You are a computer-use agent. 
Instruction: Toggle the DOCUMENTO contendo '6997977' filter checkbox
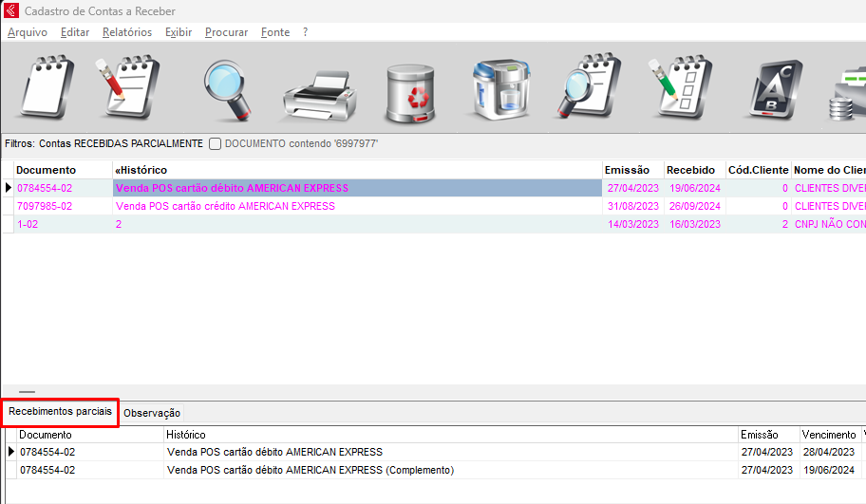216,144
